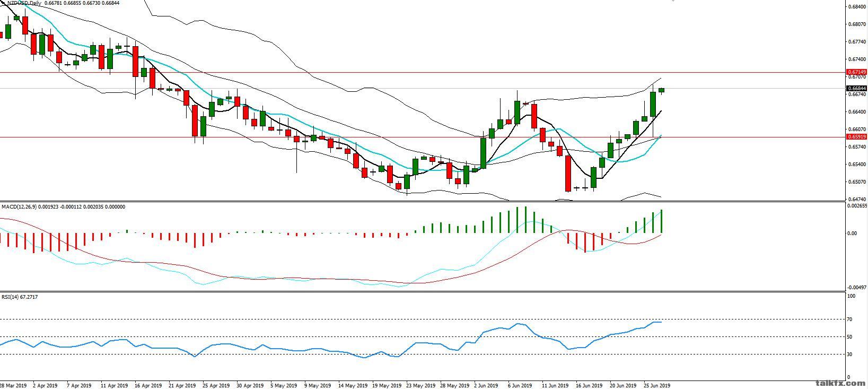The image size is (868, 389).
Task: Click the 16 Jun 2019 date label
Action: coord(589,386)
